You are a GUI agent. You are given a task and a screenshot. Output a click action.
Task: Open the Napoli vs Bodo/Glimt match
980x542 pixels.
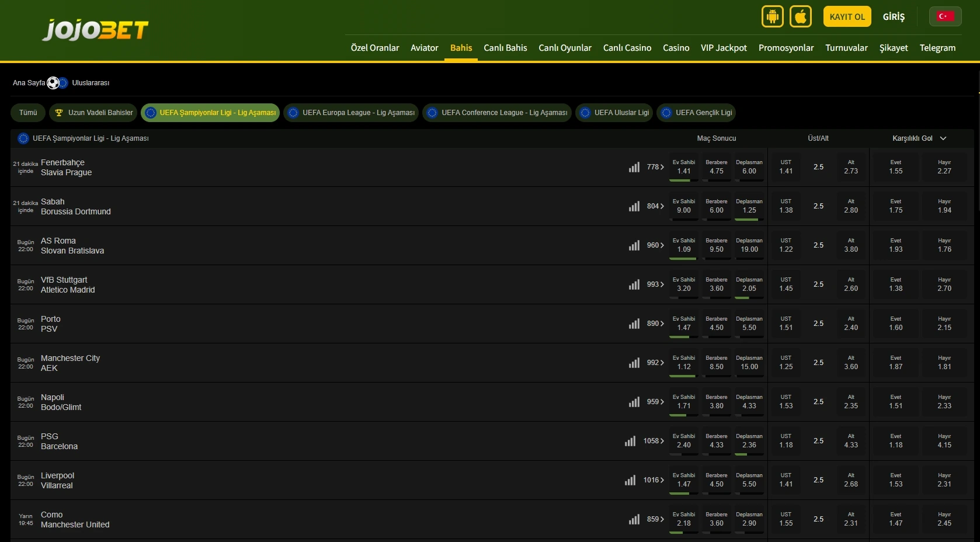61,402
